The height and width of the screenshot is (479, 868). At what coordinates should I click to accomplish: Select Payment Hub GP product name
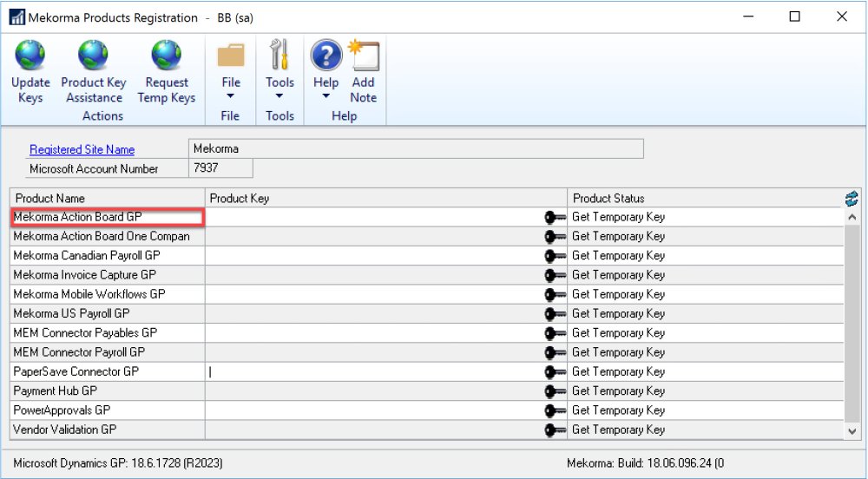(x=56, y=391)
